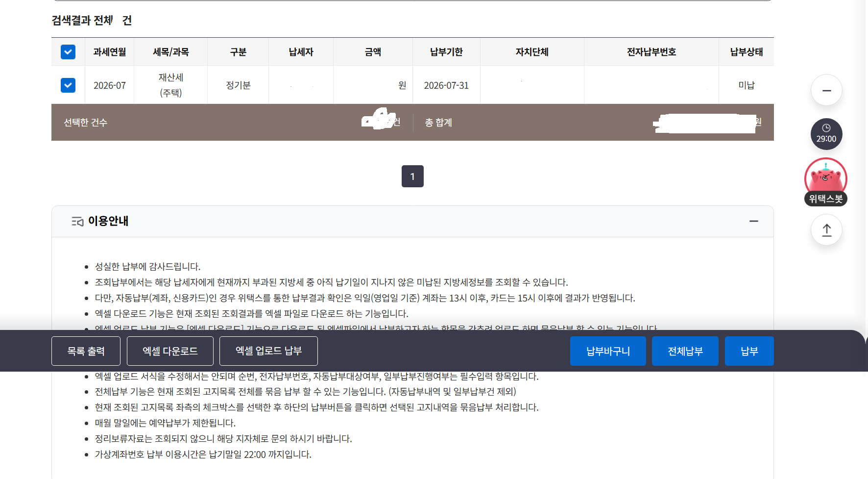868x479 pixels.
Task: Click the 정기분 cell
Action: (238, 85)
